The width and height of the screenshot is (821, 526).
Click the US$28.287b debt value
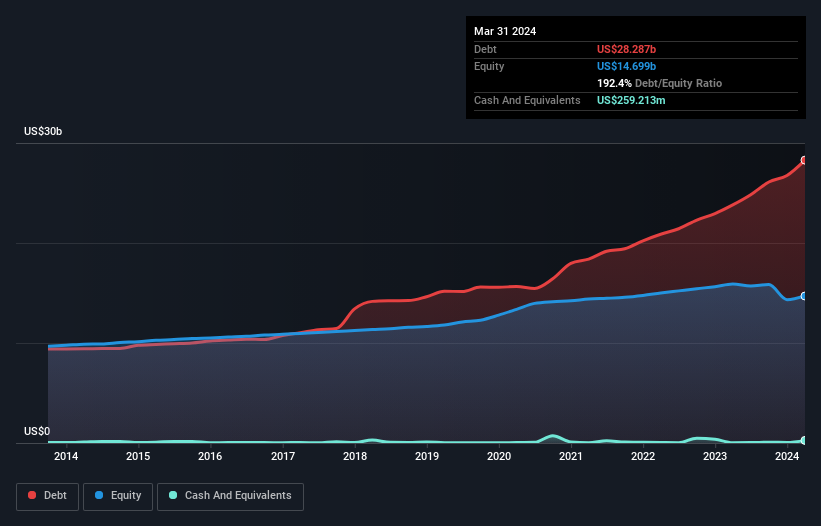tap(626, 49)
